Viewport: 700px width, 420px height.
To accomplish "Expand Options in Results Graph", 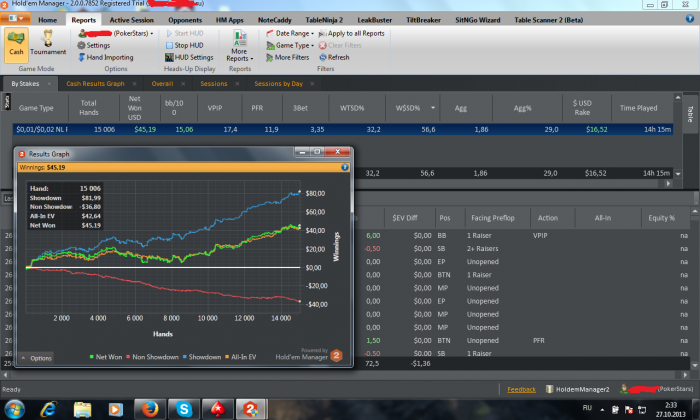I will coord(37,358).
